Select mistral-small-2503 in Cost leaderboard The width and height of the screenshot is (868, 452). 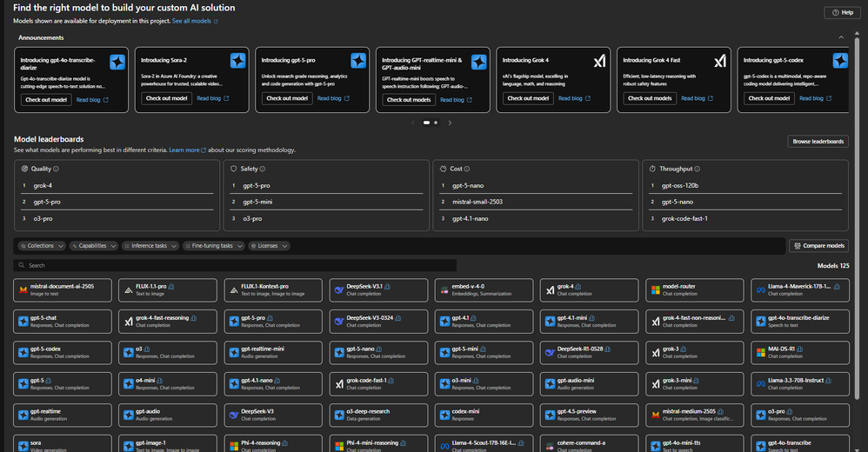tap(477, 202)
